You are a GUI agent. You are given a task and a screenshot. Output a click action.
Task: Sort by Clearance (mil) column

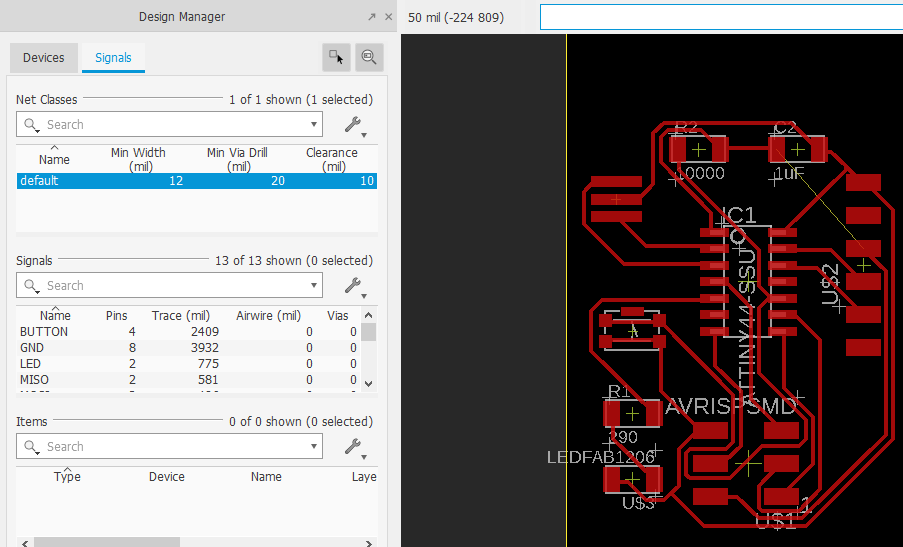(x=332, y=159)
